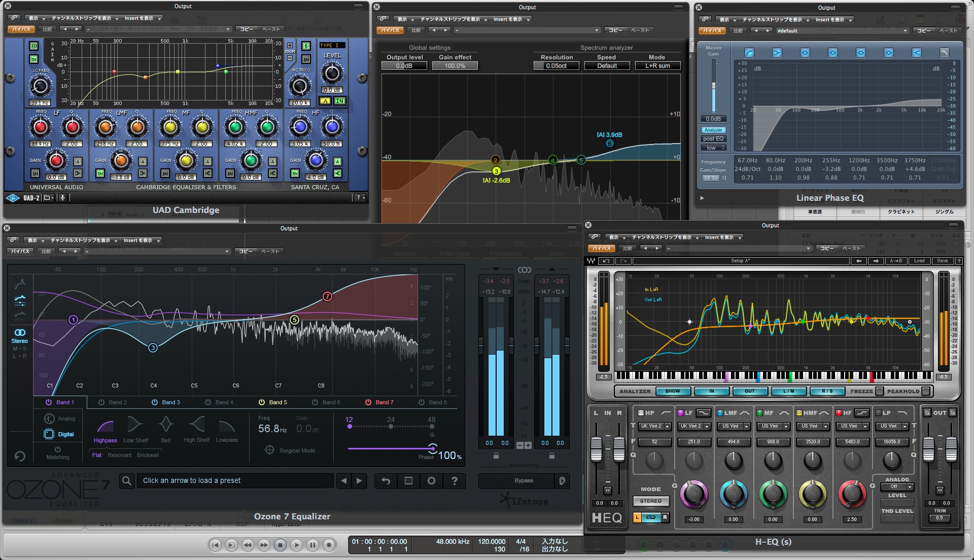Expand the Linear Phase EQ disclosure triangle
This screenshot has height=560, width=974.
tap(702, 198)
